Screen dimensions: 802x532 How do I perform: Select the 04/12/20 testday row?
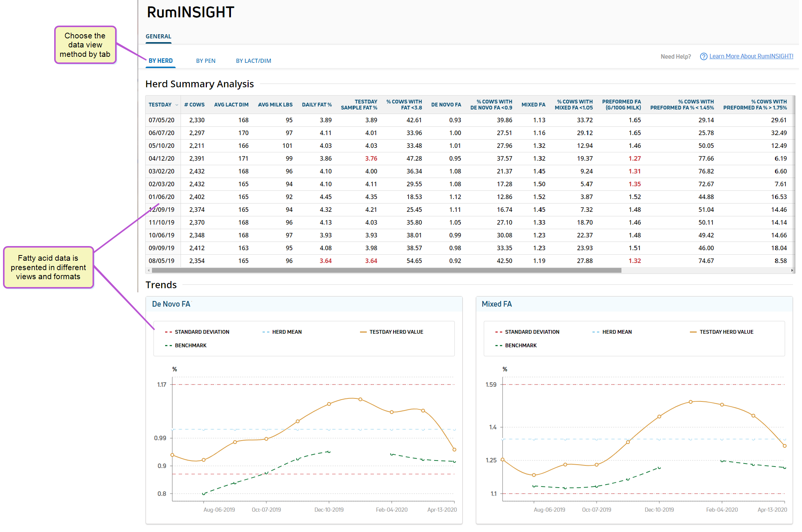point(470,158)
